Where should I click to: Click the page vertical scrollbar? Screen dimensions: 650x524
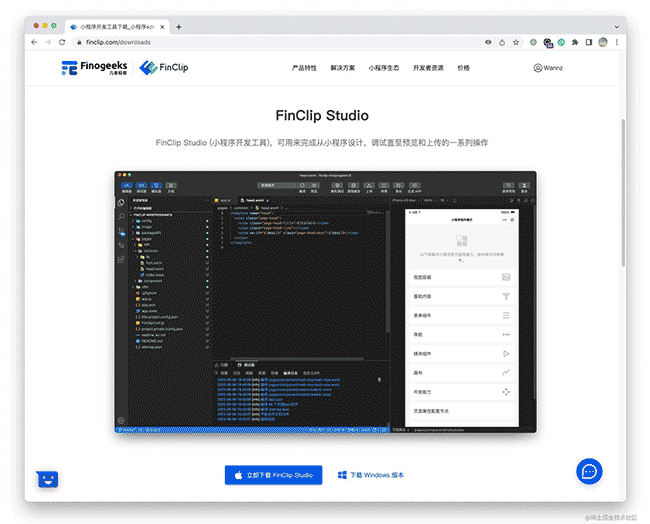pos(623,193)
